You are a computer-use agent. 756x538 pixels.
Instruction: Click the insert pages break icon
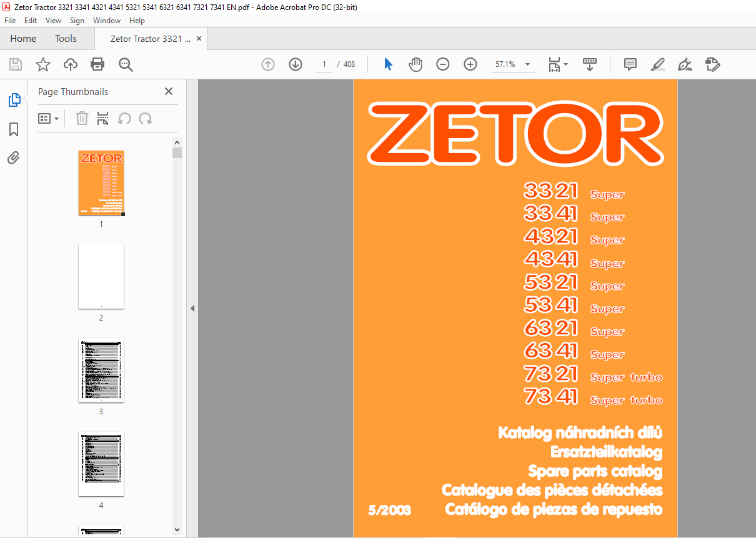click(x=103, y=118)
